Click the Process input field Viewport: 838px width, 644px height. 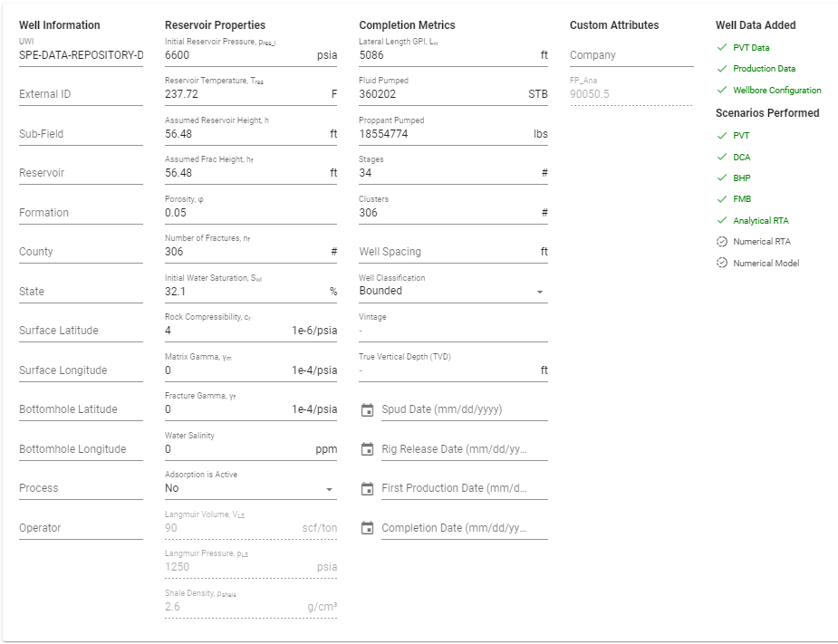point(81,488)
